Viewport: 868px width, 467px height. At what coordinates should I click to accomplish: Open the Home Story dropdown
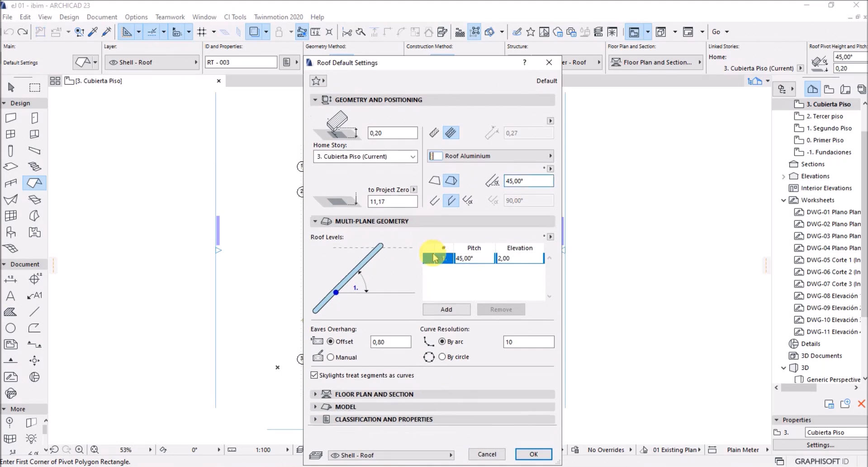pyautogui.click(x=365, y=156)
